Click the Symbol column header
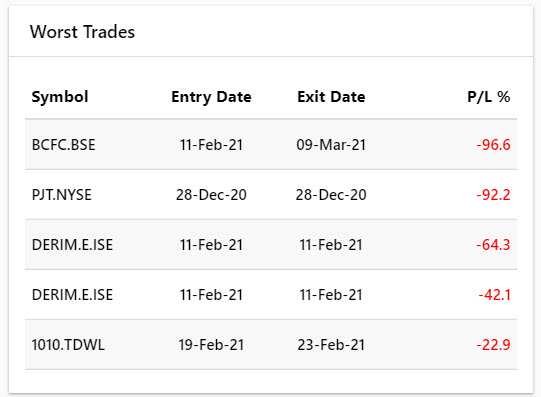This screenshot has width=541, height=397. [x=60, y=97]
